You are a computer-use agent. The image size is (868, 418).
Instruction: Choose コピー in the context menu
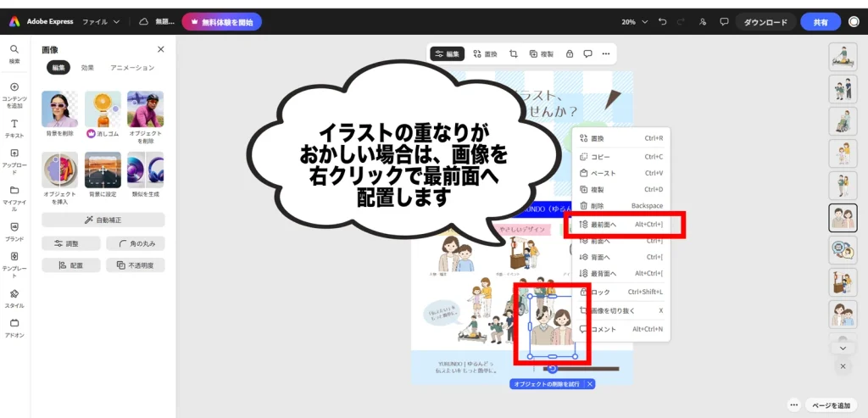(621, 157)
